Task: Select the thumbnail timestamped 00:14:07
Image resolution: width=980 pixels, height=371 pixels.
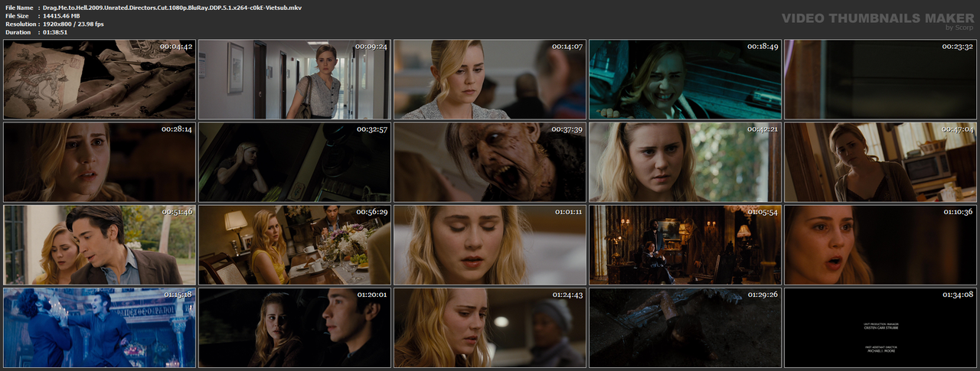Action: click(490, 80)
